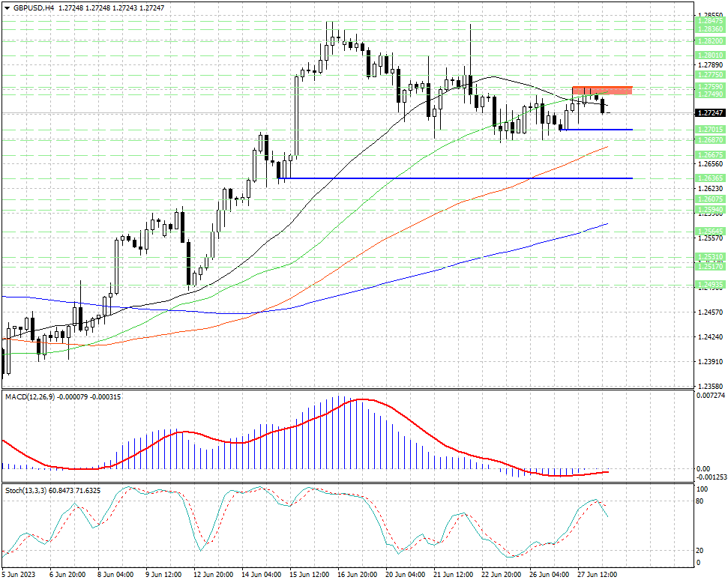The width and height of the screenshot is (728, 583).
Task: Click the Stoch(13,3,3) indicator label
Action: click(x=27, y=491)
